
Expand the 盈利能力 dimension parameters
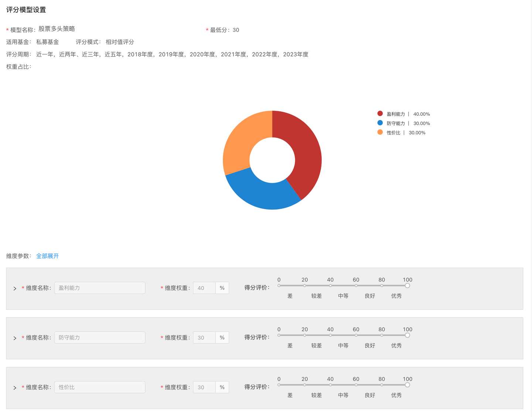(15, 289)
